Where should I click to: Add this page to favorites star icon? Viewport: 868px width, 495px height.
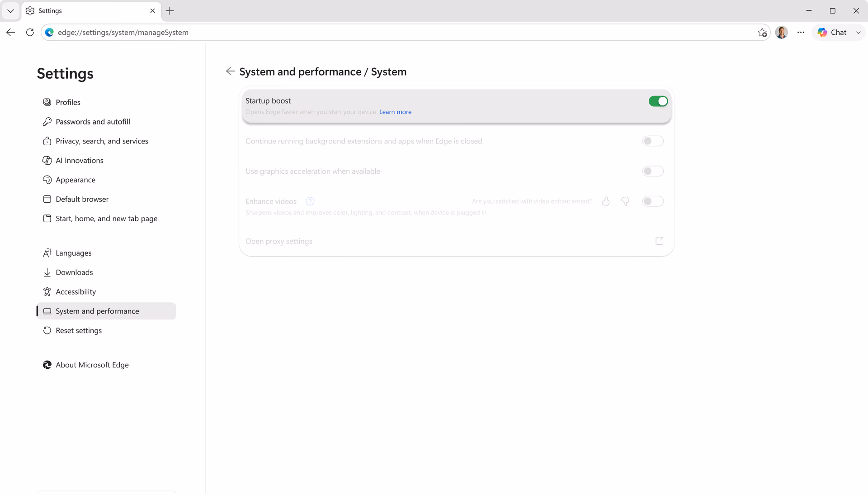(762, 33)
